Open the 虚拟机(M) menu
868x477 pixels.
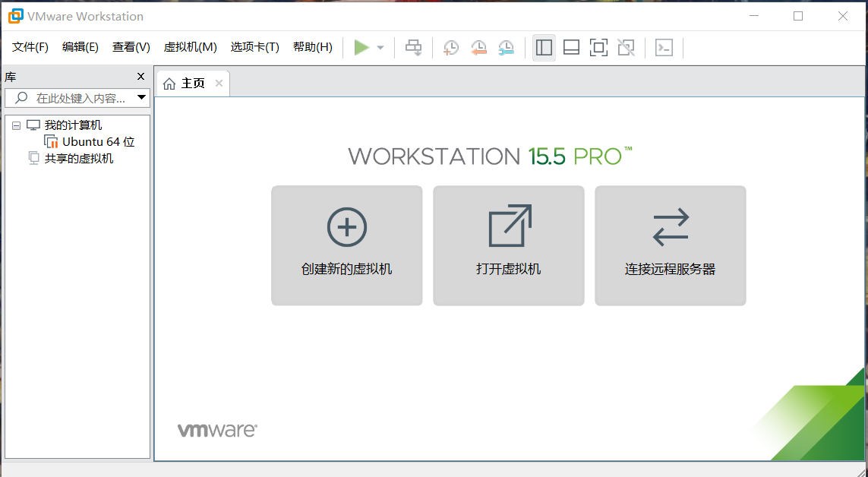point(190,46)
